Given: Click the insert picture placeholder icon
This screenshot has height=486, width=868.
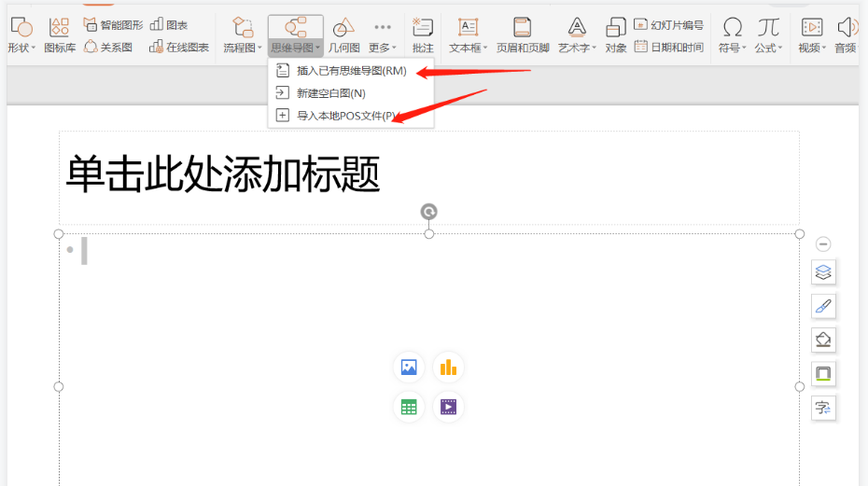Looking at the screenshot, I should [409, 367].
